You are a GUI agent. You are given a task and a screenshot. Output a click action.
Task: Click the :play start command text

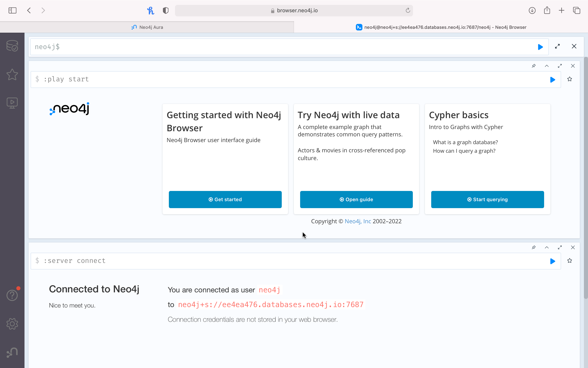coord(66,79)
